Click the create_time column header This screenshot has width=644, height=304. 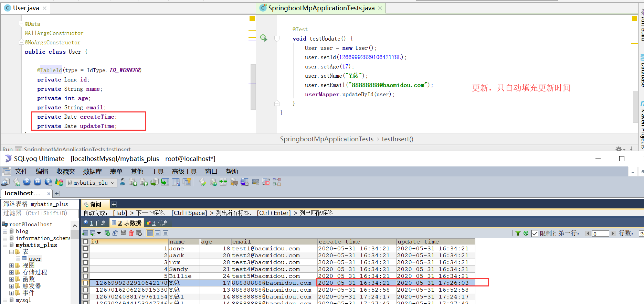pos(356,242)
